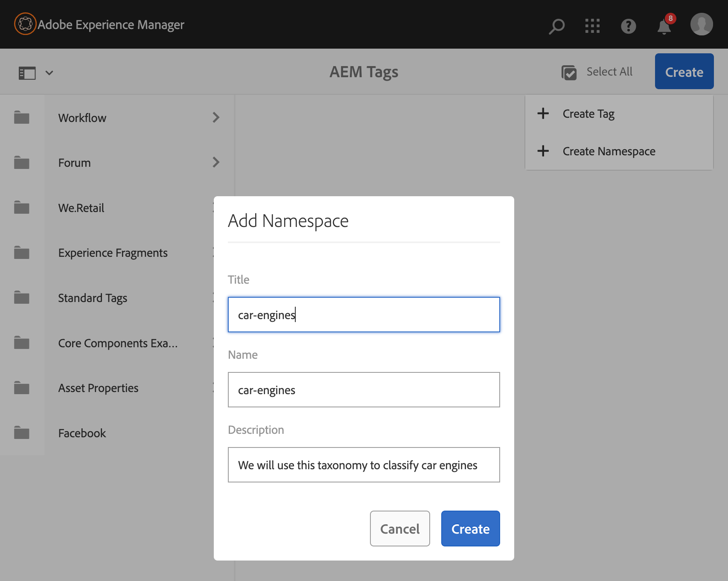Select the We.Retail folder icon
Image resolution: width=728 pixels, height=581 pixels.
pyautogui.click(x=22, y=207)
